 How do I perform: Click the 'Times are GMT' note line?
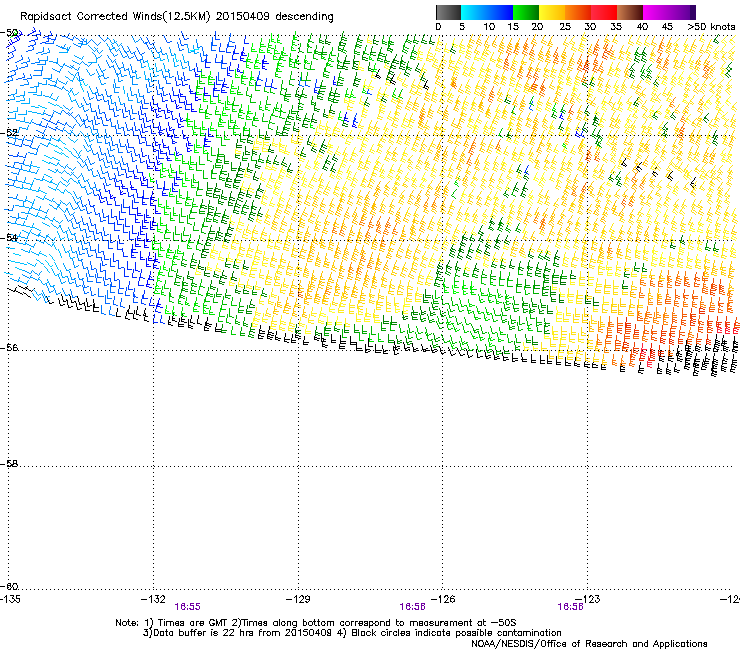[x=316, y=623]
